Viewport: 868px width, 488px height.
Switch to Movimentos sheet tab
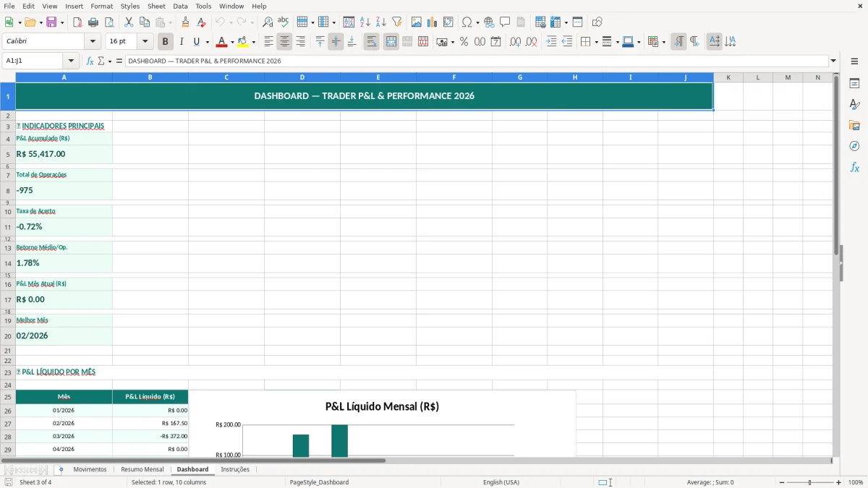pos(90,470)
